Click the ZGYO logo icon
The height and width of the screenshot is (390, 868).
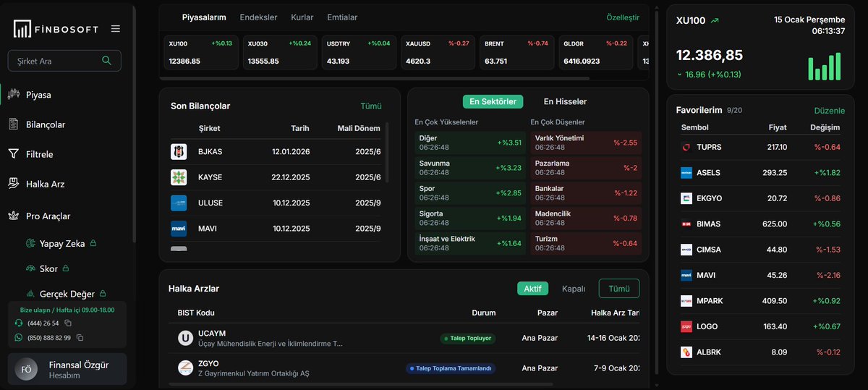[186, 368]
